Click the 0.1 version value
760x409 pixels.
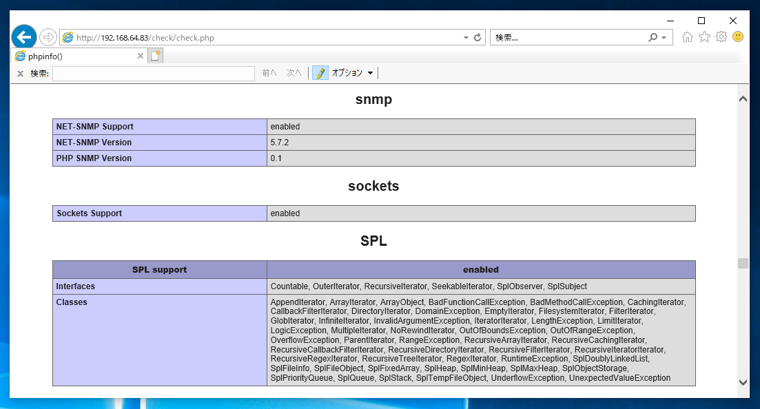pos(276,158)
